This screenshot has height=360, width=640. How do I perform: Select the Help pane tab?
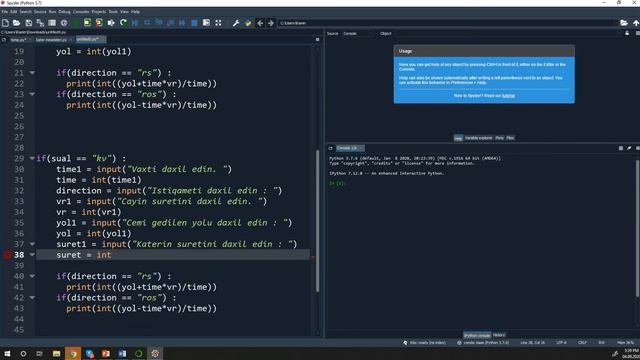click(458, 138)
